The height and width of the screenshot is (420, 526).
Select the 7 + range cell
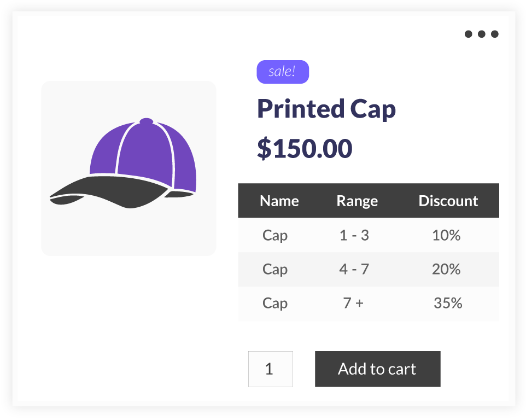point(353,303)
